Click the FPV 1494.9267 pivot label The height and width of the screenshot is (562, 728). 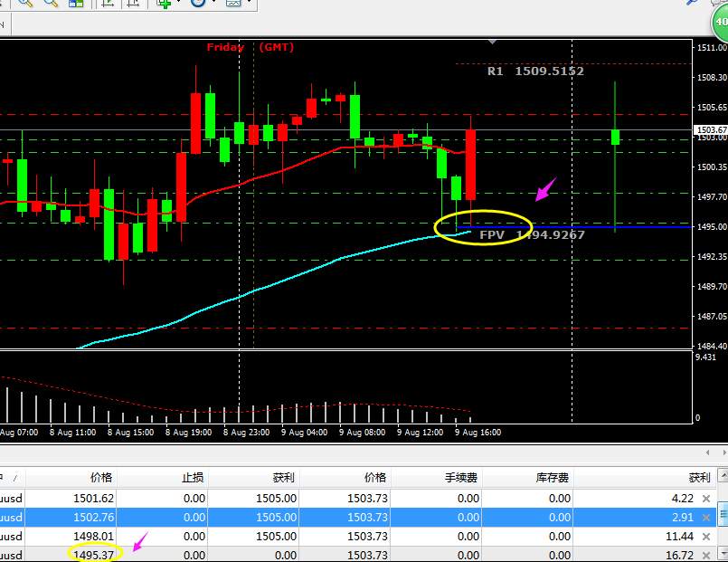532,235
